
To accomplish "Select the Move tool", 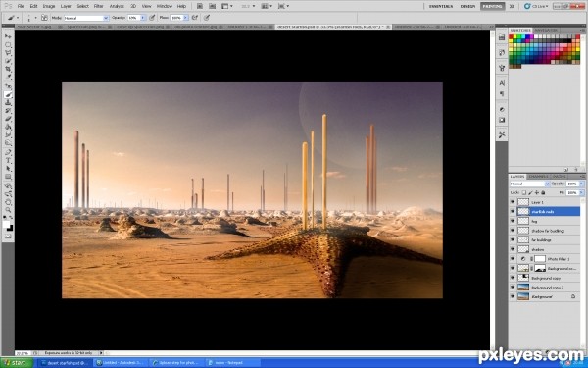I will tap(8, 36).
